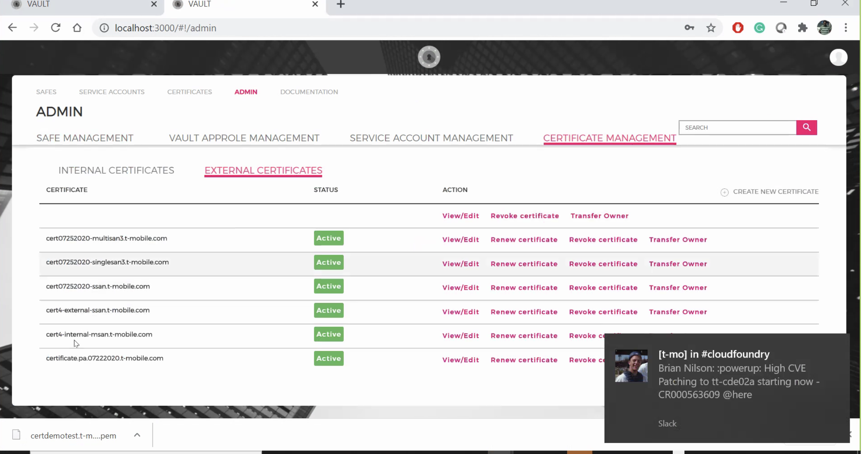Open the user account avatar menu
This screenshot has width=868, height=454.
pos(838,57)
